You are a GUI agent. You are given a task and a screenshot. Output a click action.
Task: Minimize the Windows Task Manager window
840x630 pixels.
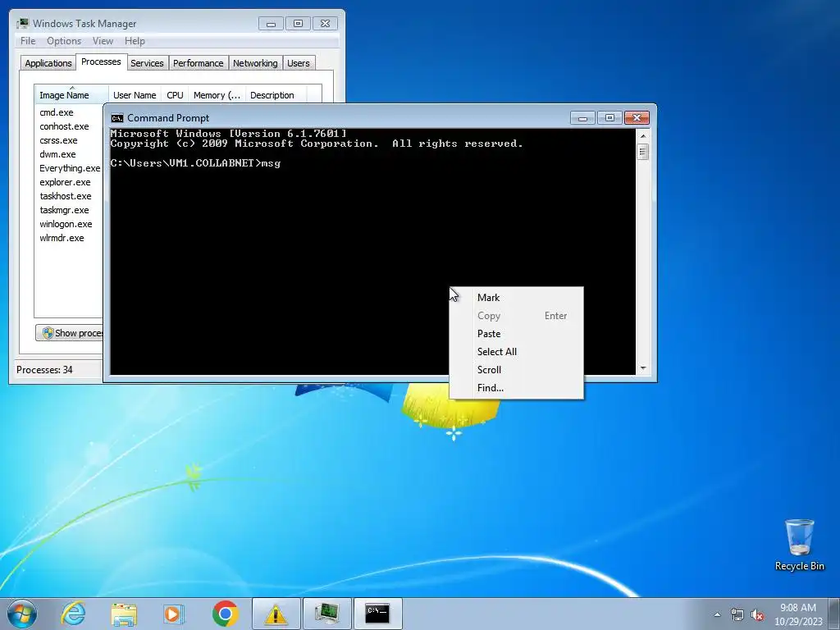(271, 24)
